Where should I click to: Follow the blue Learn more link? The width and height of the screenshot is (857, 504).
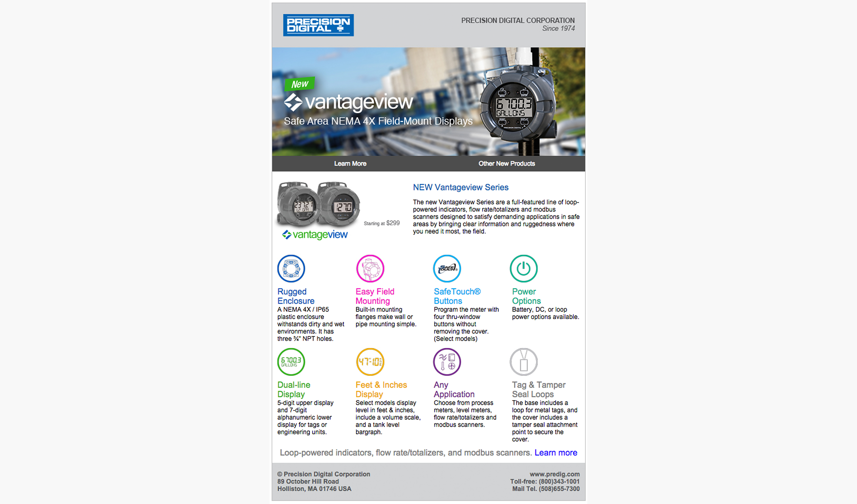point(556,453)
